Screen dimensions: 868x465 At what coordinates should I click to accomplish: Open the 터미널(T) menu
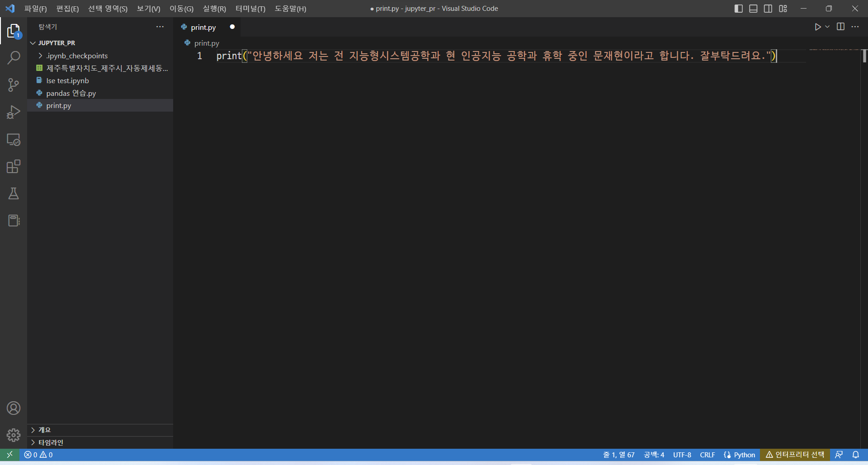(x=250, y=9)
